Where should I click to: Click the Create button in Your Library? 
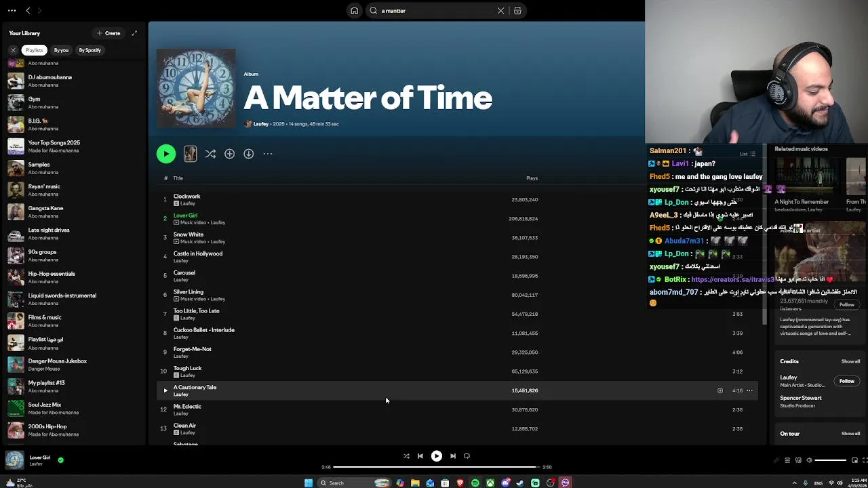click(108, 33)
